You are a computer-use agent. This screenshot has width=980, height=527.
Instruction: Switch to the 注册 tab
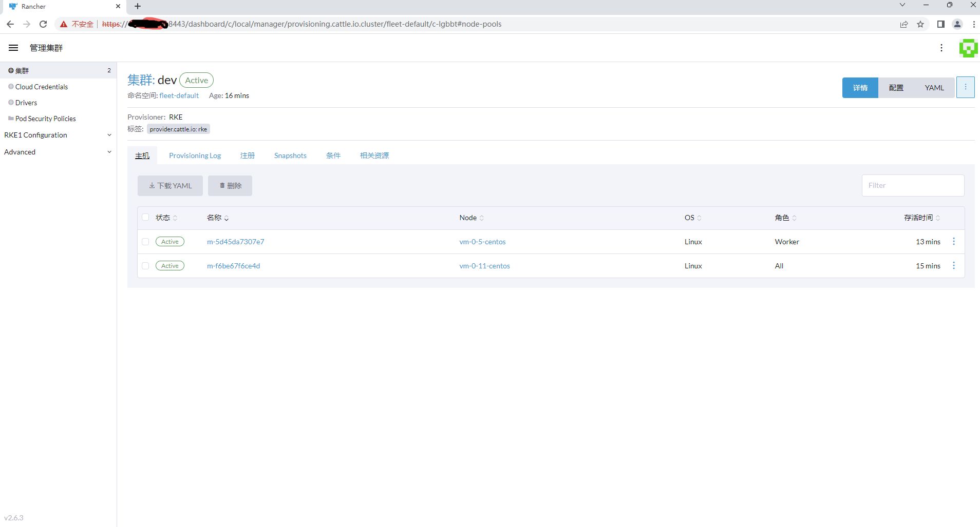tap(248, 155)
